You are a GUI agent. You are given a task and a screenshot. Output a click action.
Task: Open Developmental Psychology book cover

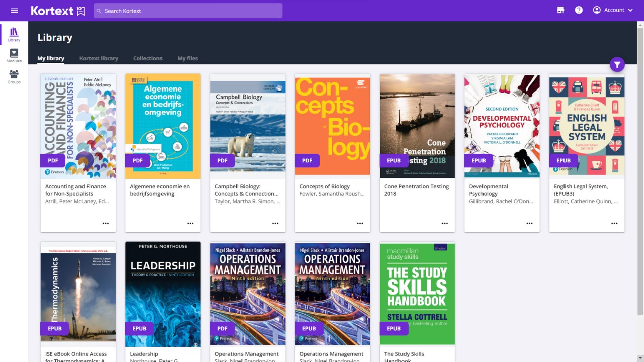502,126
